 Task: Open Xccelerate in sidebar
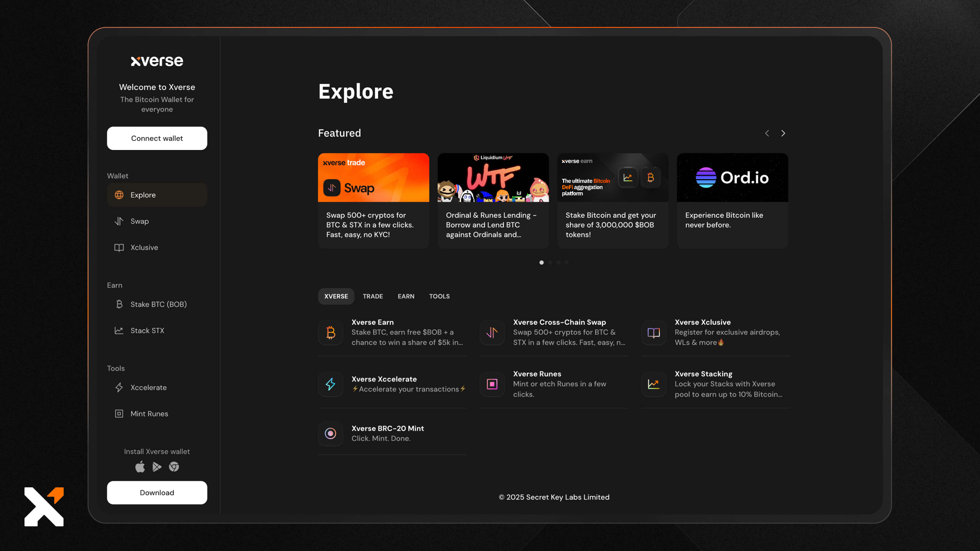pos(157,388)
